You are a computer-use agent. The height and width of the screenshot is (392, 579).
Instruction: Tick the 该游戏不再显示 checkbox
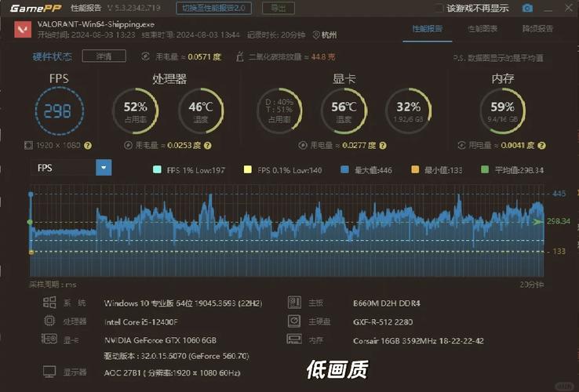[439, 8]
